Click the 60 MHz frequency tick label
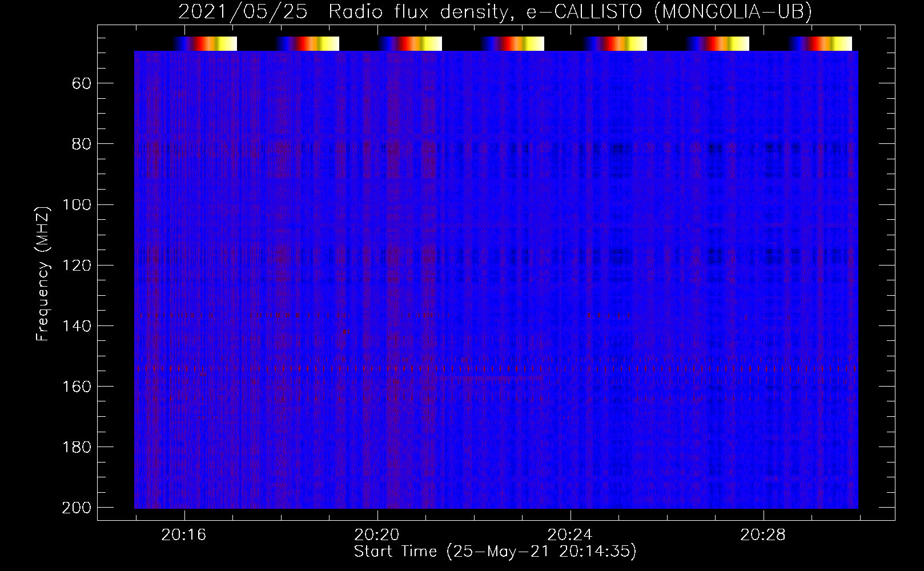Viewport: 924px width, 571px height. [82, 83]
